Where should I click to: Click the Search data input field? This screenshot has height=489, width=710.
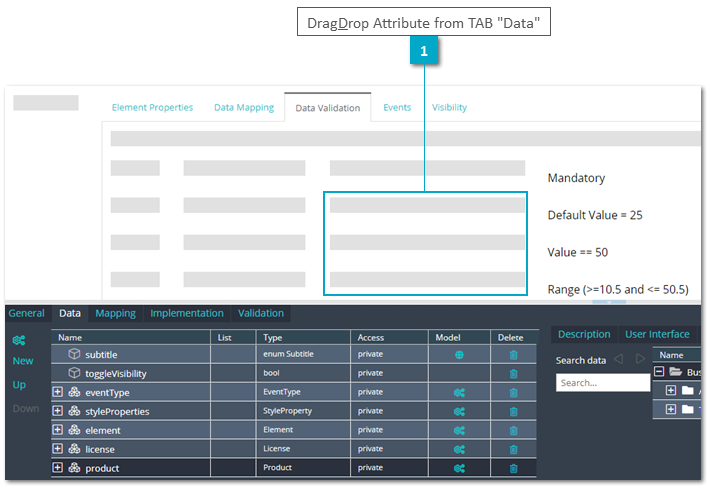point(603,383)
